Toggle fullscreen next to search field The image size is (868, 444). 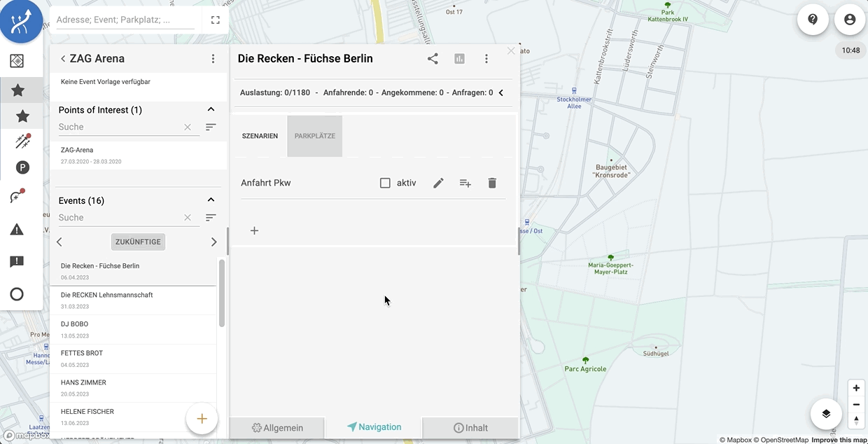[x=215, y=20]
